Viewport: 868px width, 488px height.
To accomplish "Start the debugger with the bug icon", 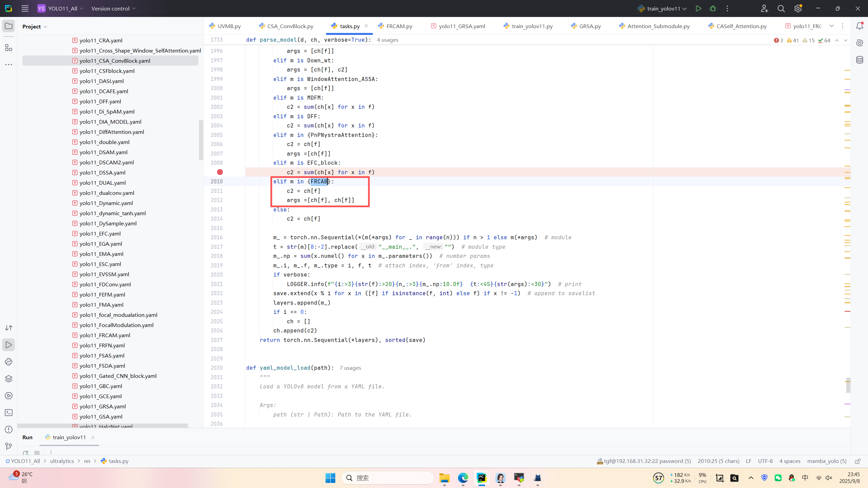I will pyautogui.click(x=713, y=8).
